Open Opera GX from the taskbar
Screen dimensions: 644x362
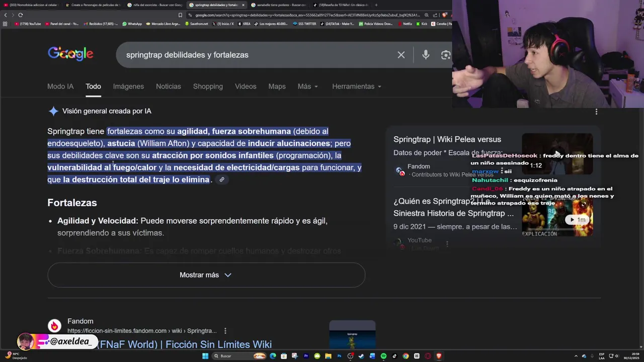[428, 356]
